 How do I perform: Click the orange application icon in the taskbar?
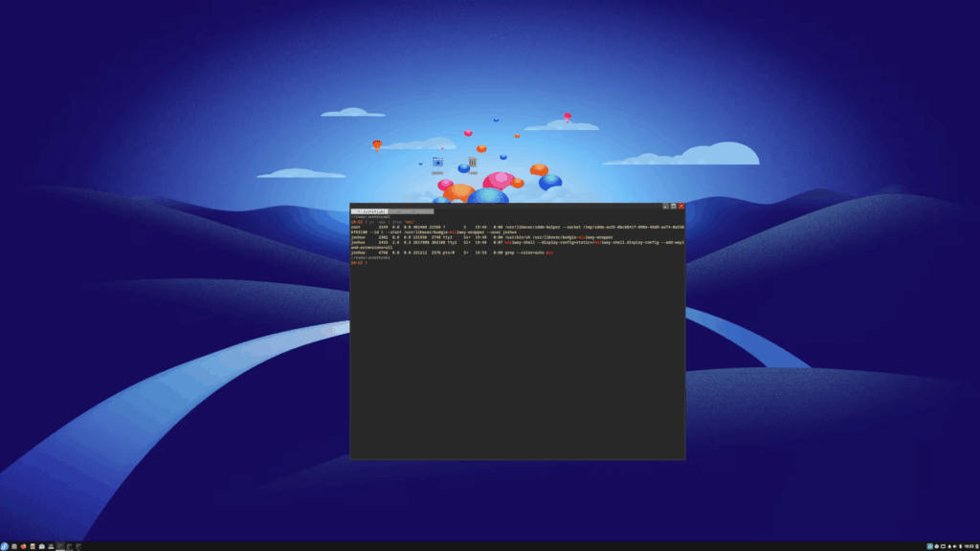(x=33, y=545)
